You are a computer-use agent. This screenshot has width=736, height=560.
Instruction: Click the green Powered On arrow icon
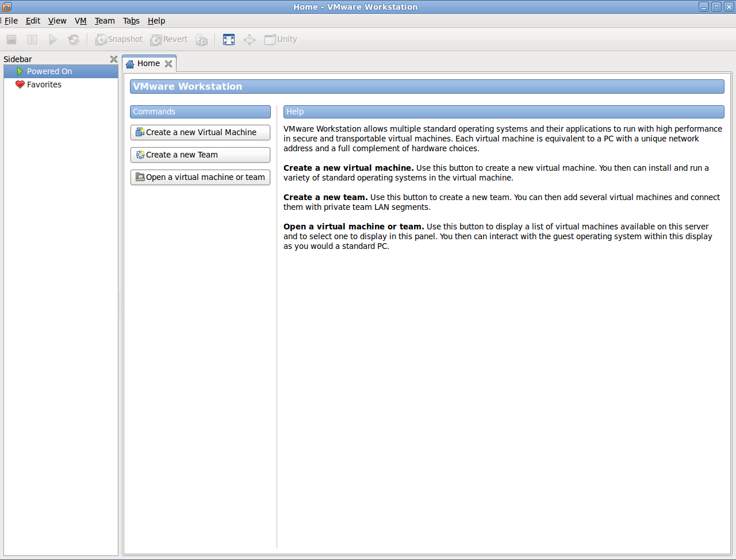[x=20, y=71]
